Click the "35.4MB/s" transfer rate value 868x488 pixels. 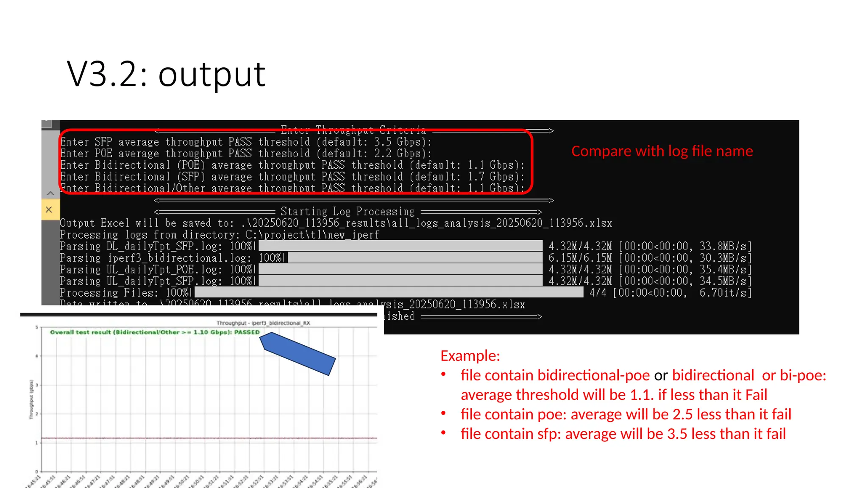click(723, 269)
